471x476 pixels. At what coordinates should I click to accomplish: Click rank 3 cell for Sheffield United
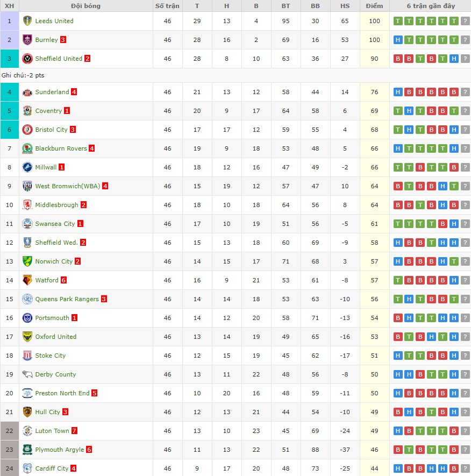9,59
